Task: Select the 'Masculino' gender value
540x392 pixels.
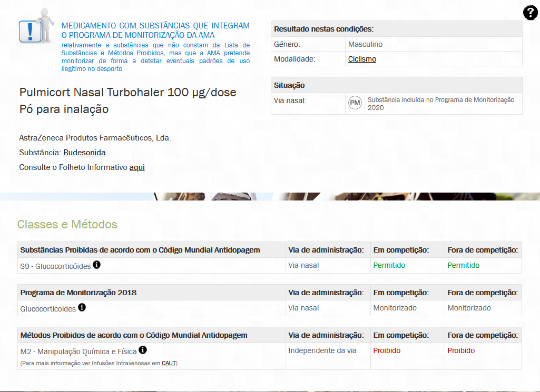Action: click(365, 44)
